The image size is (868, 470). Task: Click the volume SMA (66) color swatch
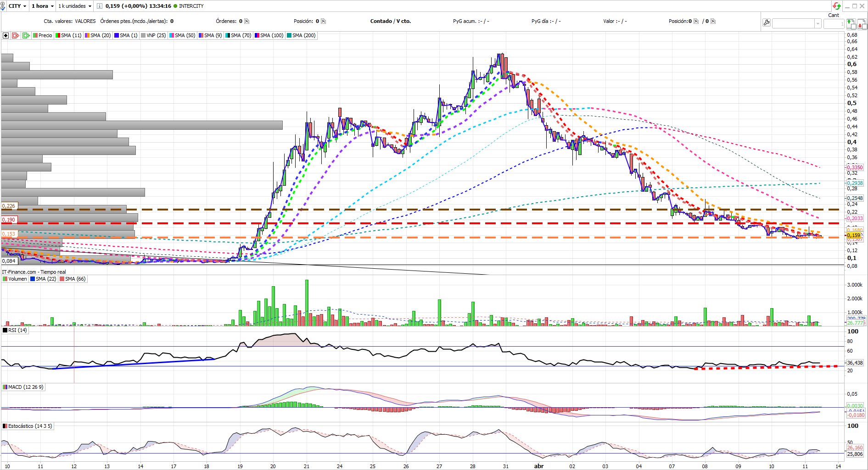click(x=62, y=279)
